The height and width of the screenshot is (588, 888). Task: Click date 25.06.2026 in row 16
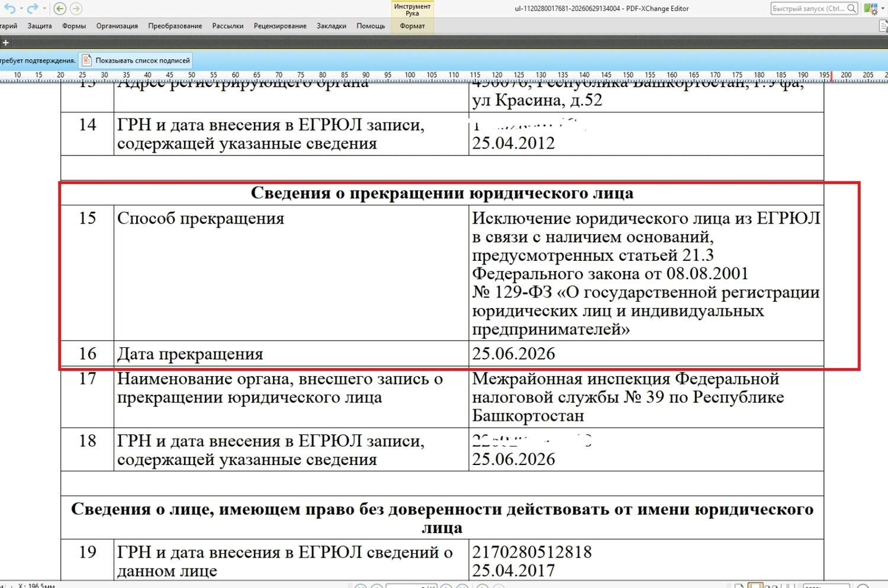tap(513, 354)
